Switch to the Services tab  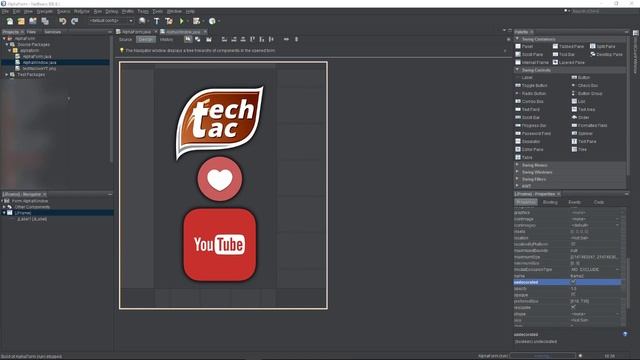(52, 32)
